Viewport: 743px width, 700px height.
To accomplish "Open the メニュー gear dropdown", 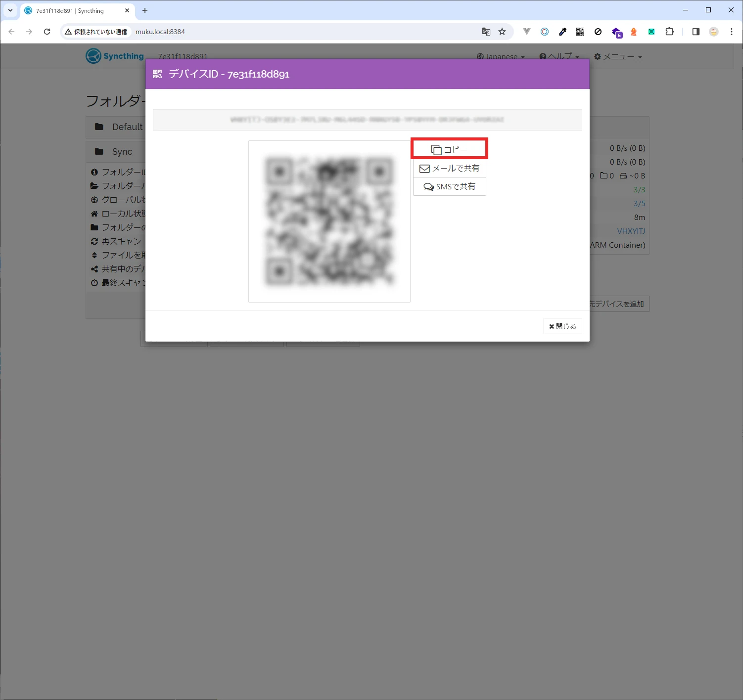I will tap(618, 56).
